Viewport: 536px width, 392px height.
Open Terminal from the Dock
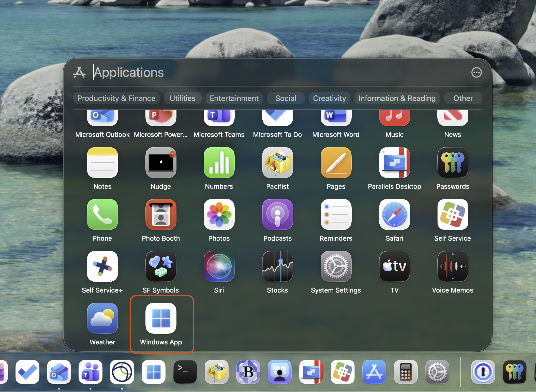pos(185,372)
